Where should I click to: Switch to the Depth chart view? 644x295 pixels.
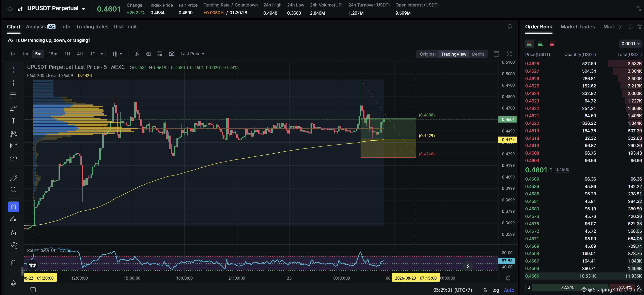click(x=478, y=54)
